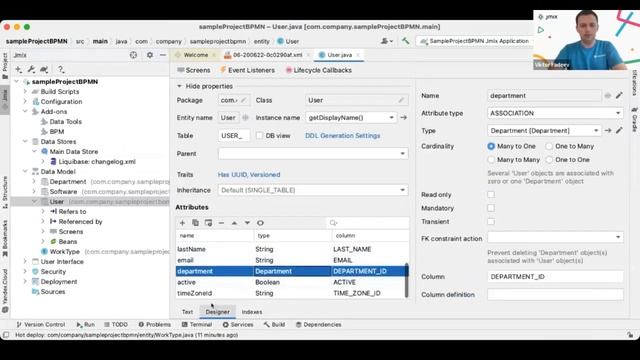This screenshot has height=360, width=640.
Task: Move attribute down with down arrow
Action: point(247,223)
